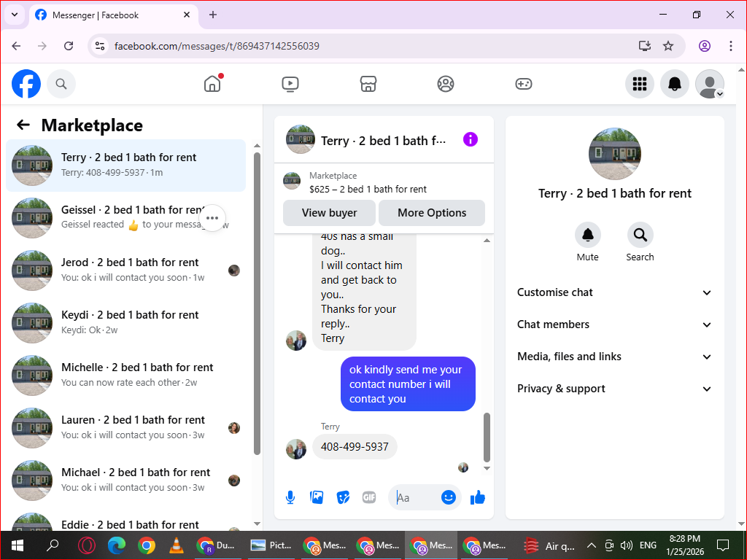Click the 408-499-5937 message bubble

coord(355,447)
